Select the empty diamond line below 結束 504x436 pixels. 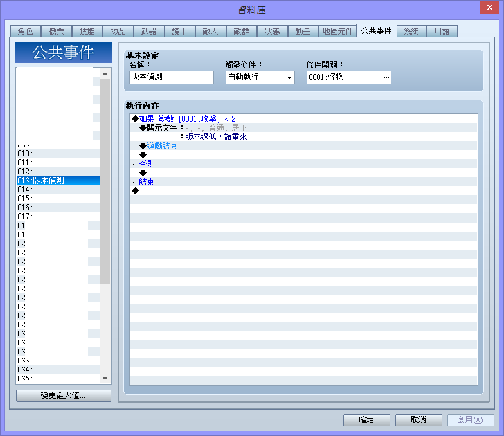click(303, 190)
